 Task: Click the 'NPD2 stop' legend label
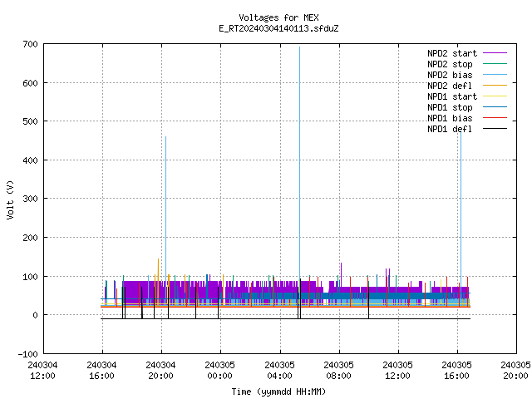450,64
